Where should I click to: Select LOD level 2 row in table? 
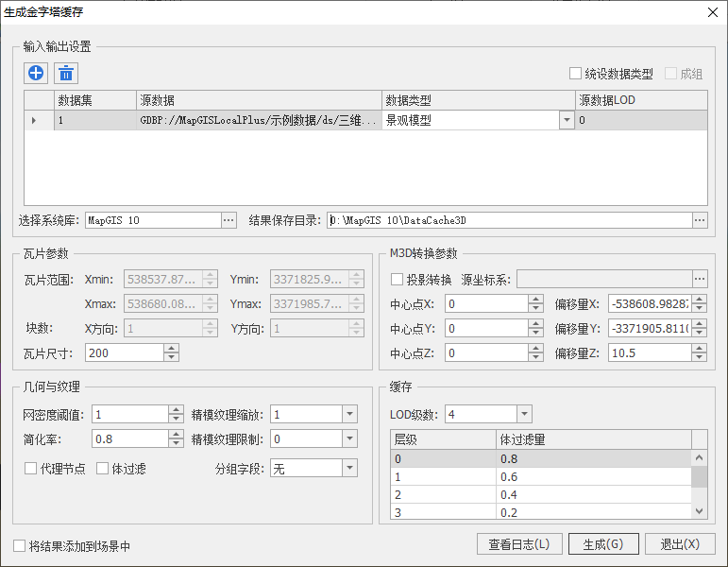pyautogui.click(x=444, y=494)
